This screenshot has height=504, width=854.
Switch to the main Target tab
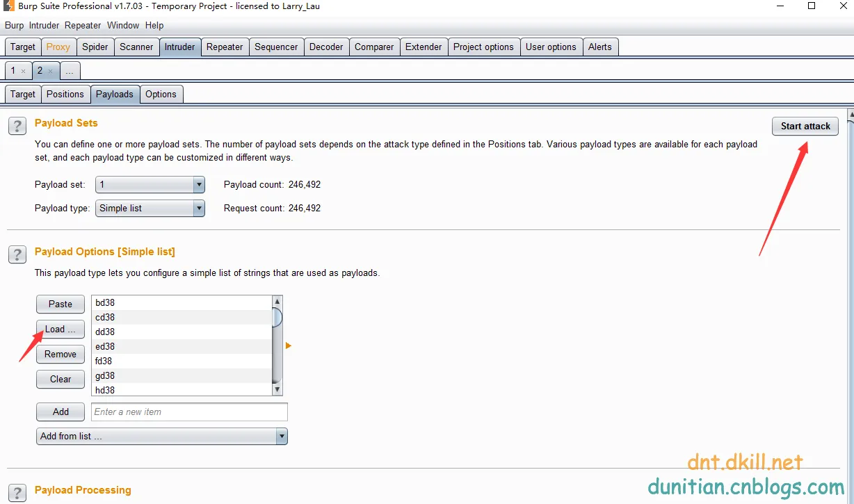22,47
